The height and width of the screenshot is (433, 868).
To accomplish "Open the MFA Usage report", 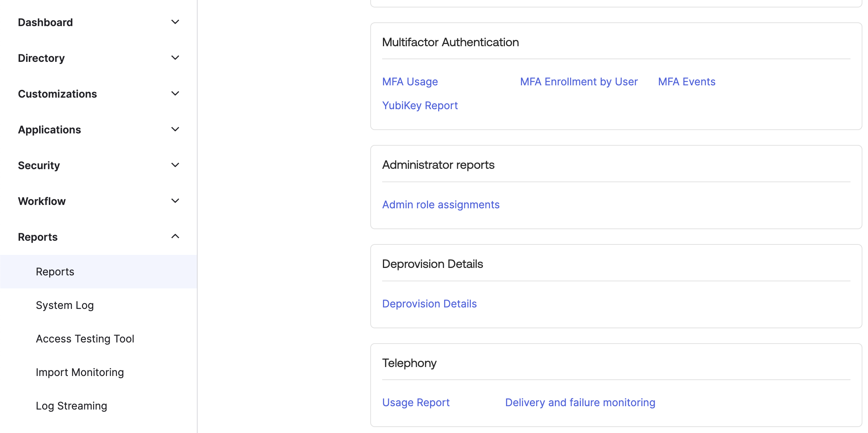I will pyautogui.click(x=410, y=81).
